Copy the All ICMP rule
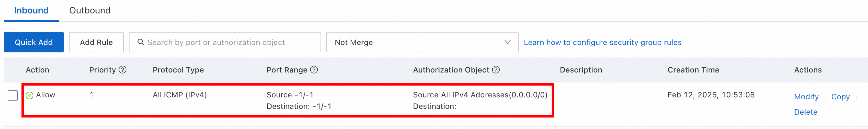The image size is (868, 129). tap(840, 97)
